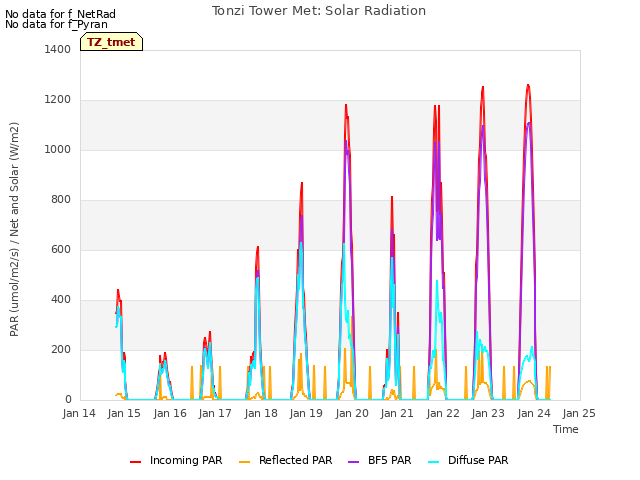Click the 'No data for f_NetRad' message
The width and height of the screenshot is (640, 480).
60,14
